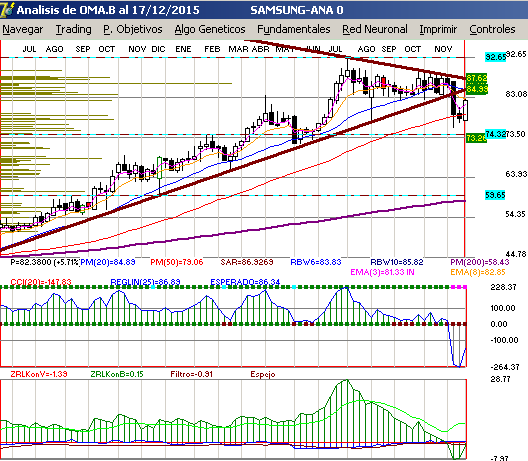The width and height of the screenshot is (528, 461).
Task: Click the RBW10=85.82 readout
Action: (x=397, y=262)
